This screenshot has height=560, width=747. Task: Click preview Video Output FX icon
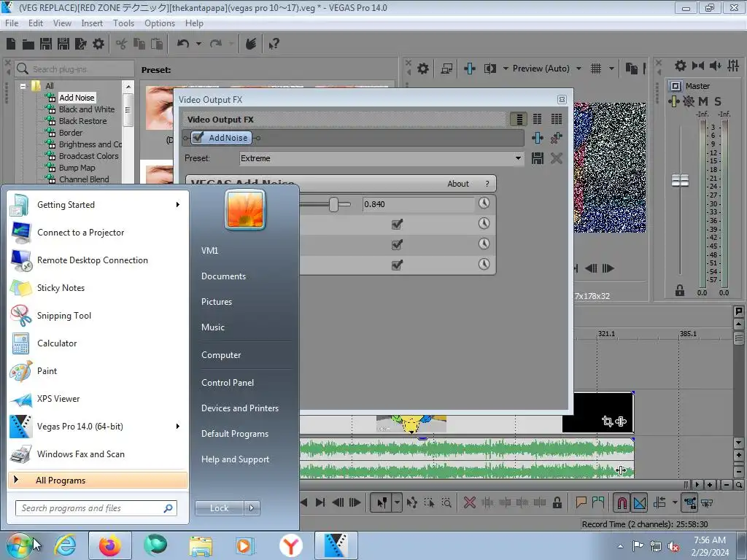[470, 69]
